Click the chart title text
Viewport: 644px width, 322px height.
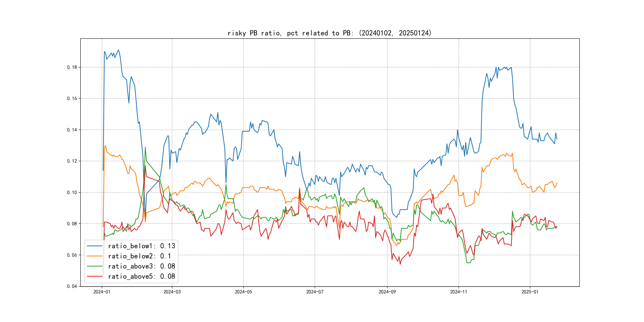pyautogui.click(x=330, y=33)
